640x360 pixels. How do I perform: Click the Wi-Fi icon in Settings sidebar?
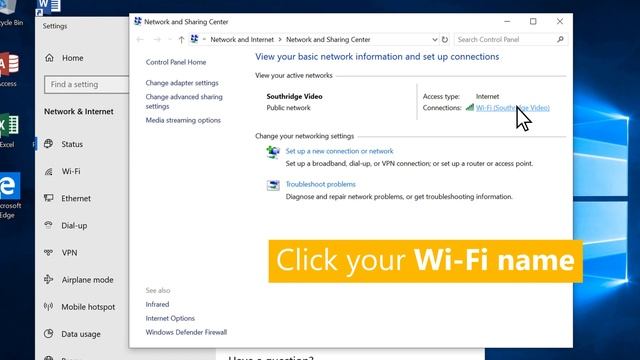(49, 171)
